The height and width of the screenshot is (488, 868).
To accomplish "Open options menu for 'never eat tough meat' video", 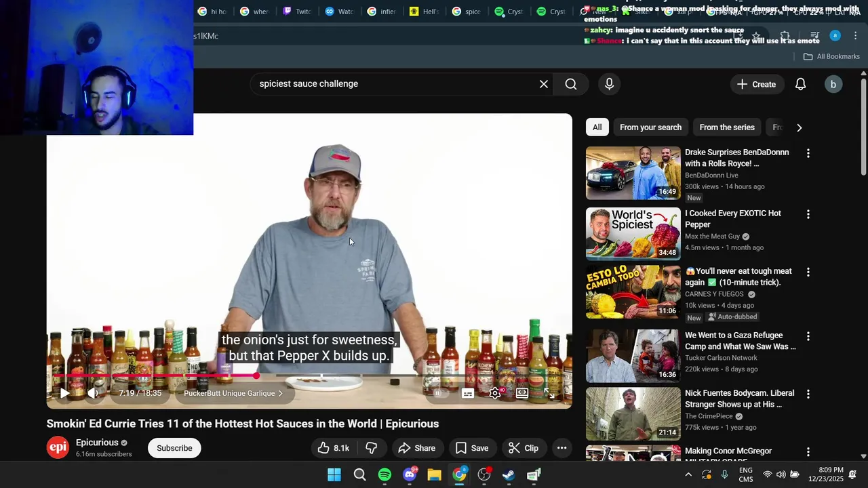I will pos(808,272).
